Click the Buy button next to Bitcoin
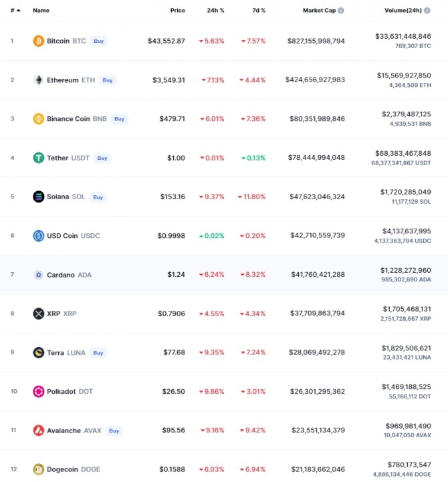This screenshot has height=482, width=448. (99, 41)
